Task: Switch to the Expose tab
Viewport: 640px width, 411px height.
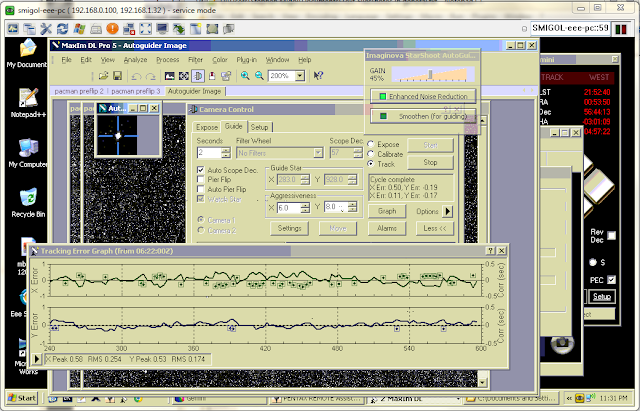Action: [x=207, y=127]
